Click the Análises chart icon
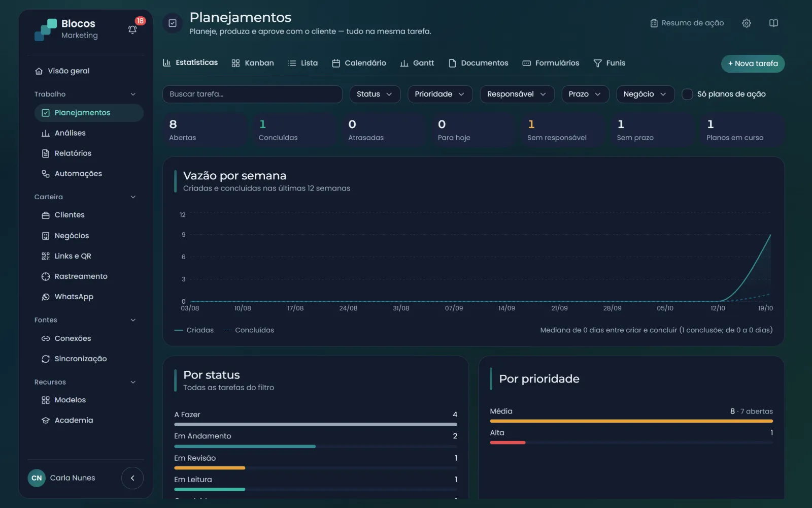The width and height of the screenshot is (812, 508). pyautogui.click(x=46, y=133)
